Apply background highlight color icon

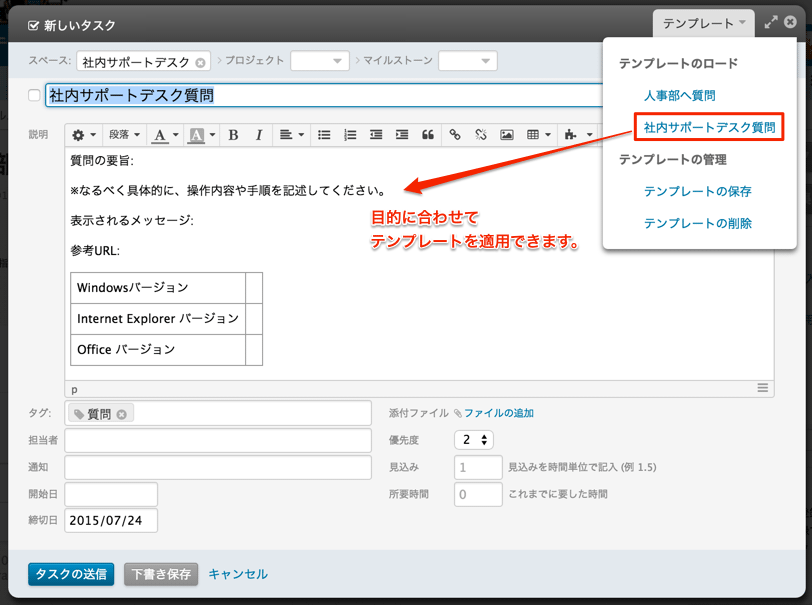coord(196,135)
